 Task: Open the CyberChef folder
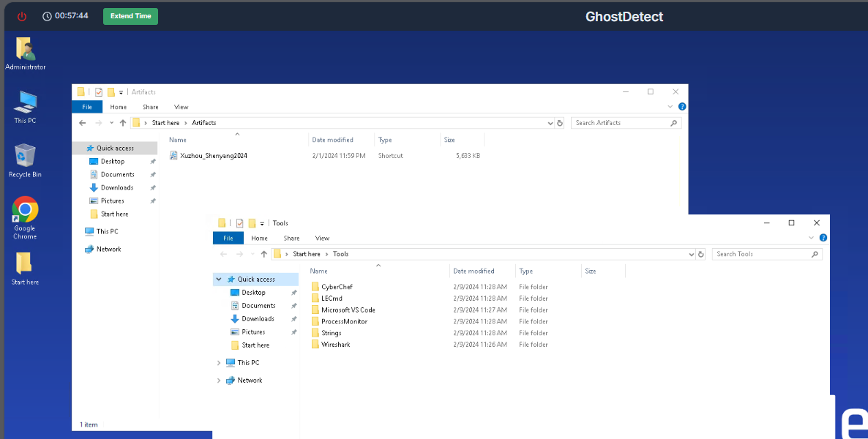pyautogui.click(x=337, y=287)
